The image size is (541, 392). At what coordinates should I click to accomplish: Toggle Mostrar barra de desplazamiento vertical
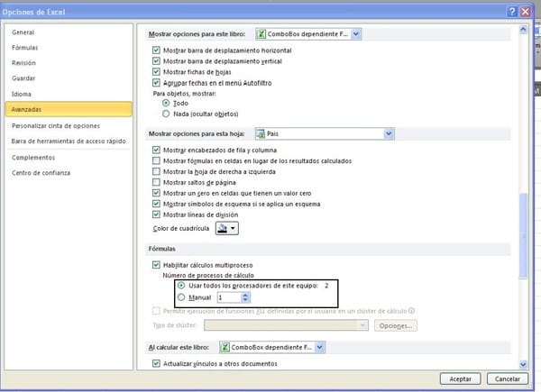point(156,61)
